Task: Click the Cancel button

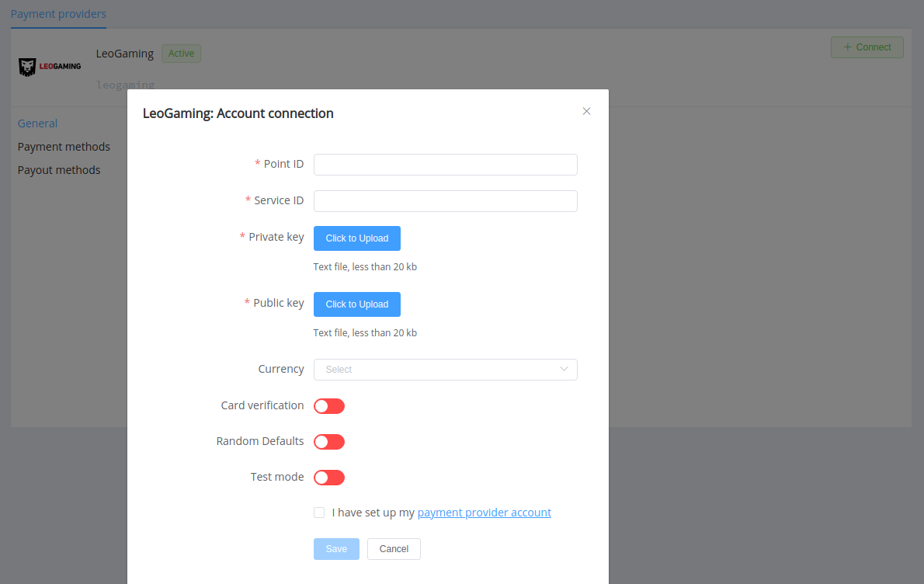Action: tap(394, 549)
